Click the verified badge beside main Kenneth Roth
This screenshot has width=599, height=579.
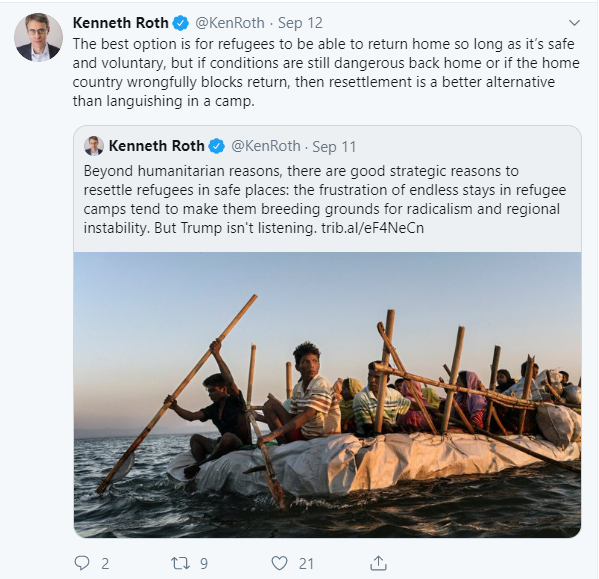click(180, 23)
